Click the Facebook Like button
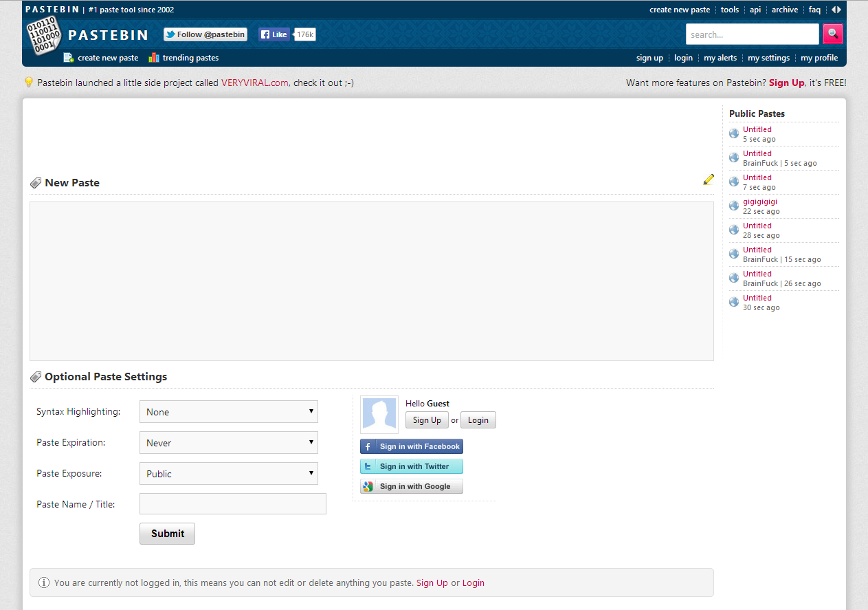The image size is (868, 610). (274, 34)
